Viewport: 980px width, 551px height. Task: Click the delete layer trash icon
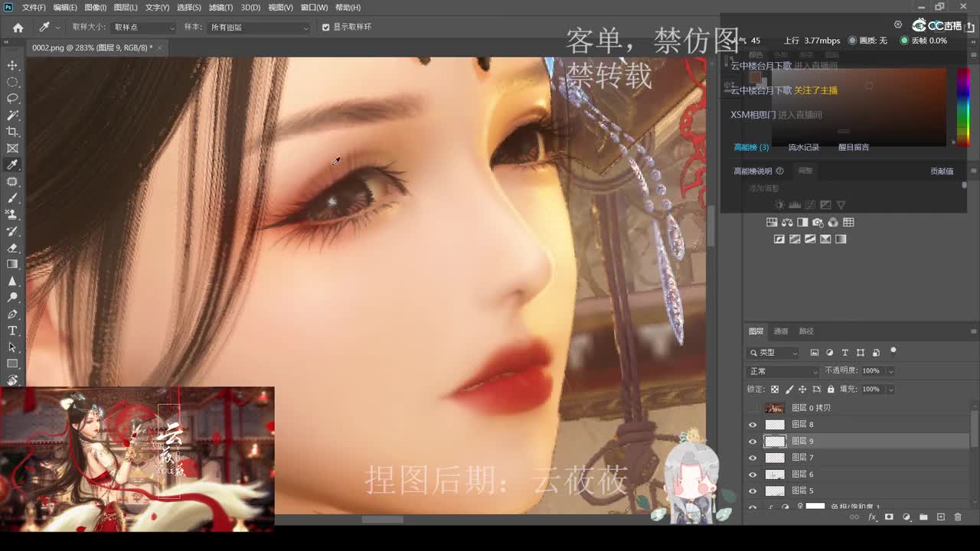pos(958,517)
